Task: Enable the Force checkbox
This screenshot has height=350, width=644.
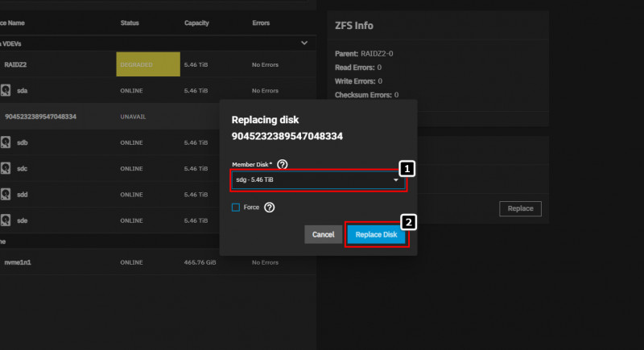Action: pyautogui.click(x=236, y=207)
